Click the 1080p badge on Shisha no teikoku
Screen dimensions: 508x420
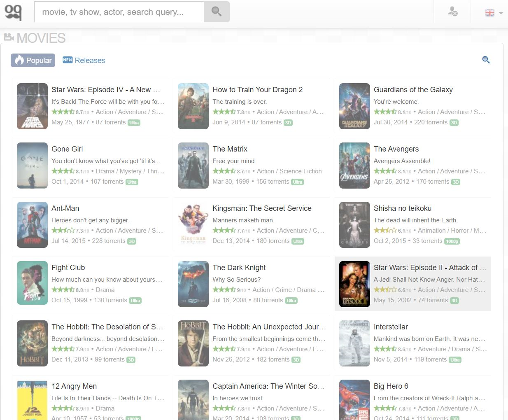click(x=452, y=241)
